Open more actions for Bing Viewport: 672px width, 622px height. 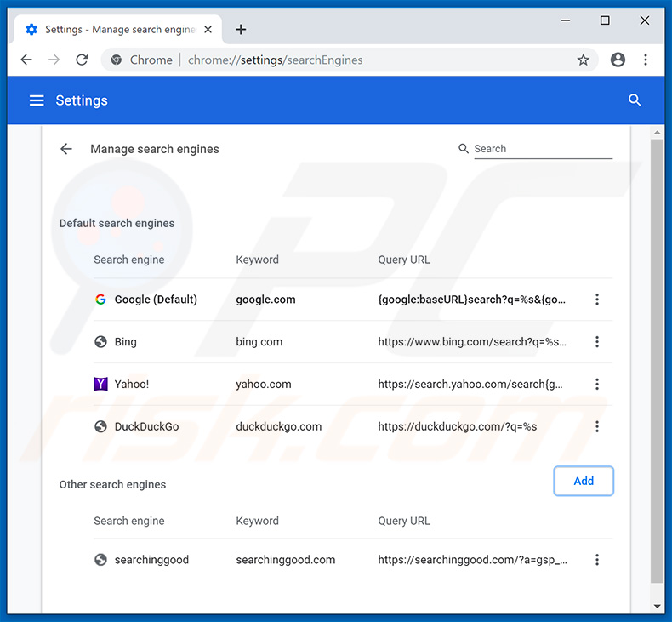[597, 342]
